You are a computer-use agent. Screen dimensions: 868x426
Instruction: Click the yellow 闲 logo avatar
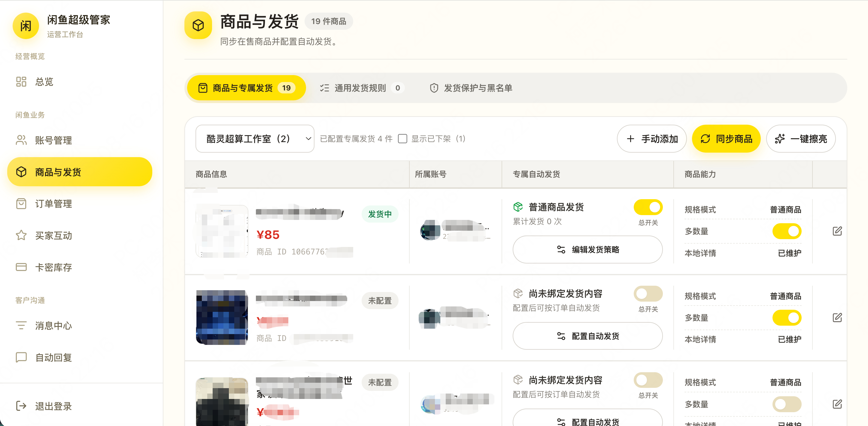click(x=26, y=26)
